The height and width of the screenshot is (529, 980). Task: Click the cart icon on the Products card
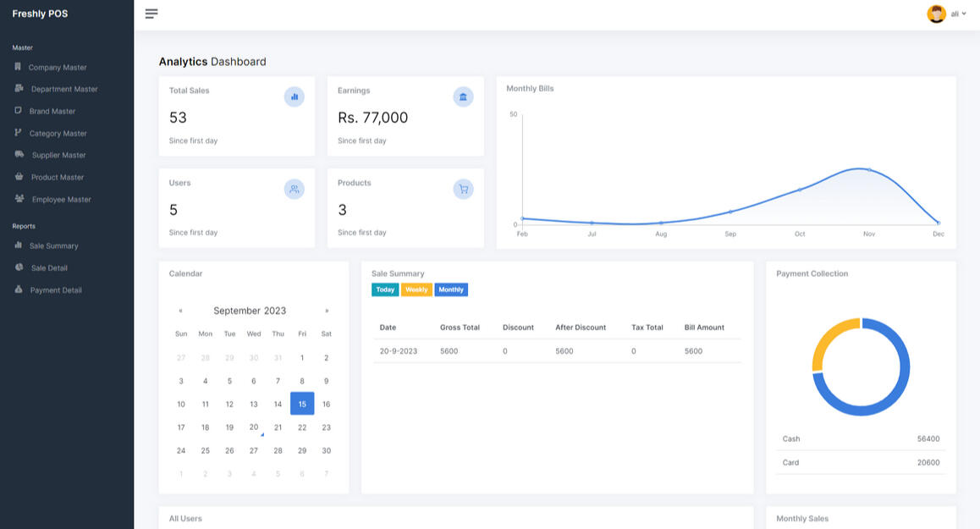463,189
